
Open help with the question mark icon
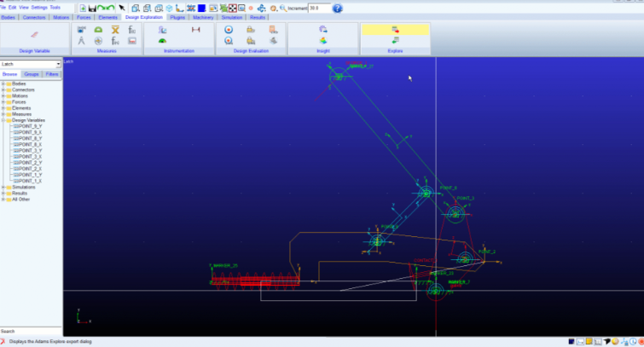(x=337, y=8)
